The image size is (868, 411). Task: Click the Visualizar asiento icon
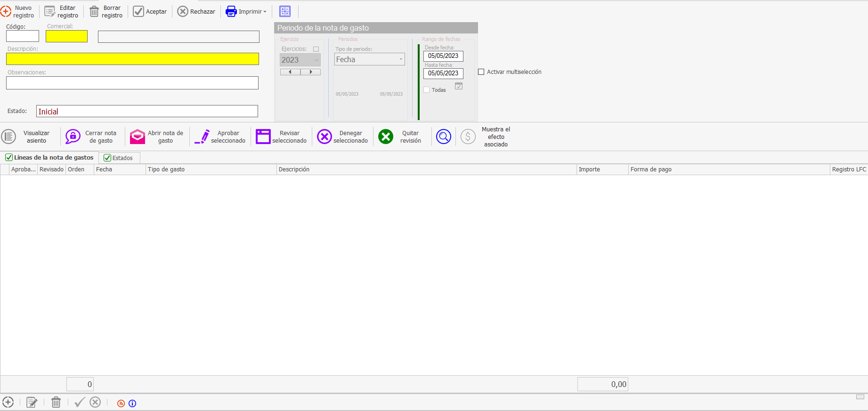[8, 137]
